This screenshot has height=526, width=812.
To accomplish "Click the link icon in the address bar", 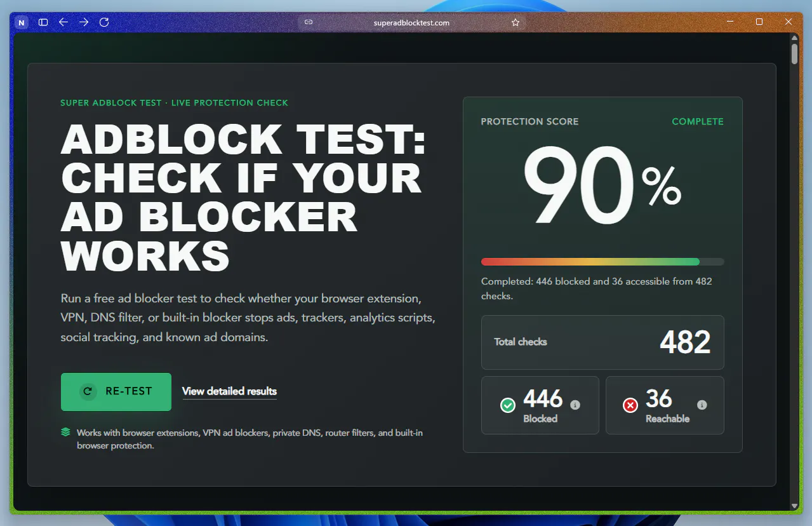I will click(309, 22).
